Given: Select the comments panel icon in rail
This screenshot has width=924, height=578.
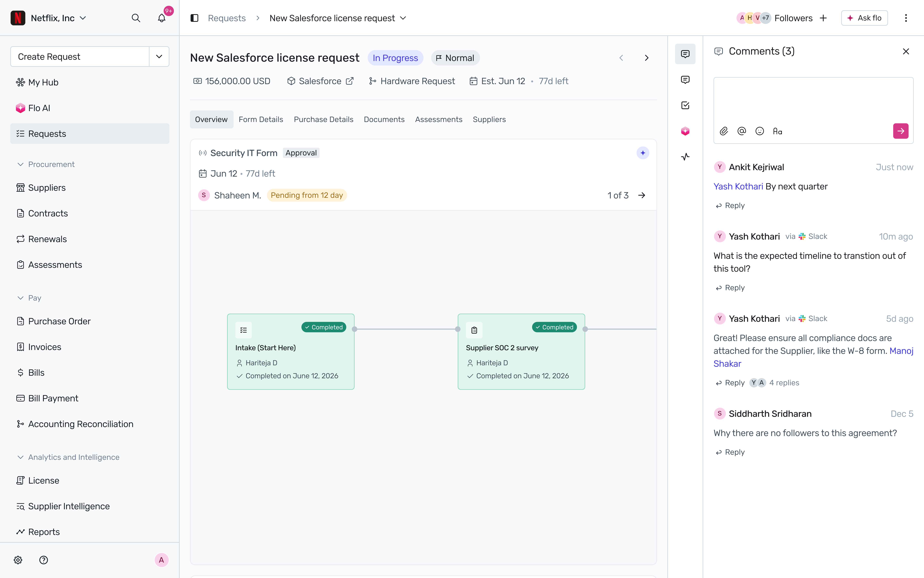Looking at the screenshot, I should [685, 54].
